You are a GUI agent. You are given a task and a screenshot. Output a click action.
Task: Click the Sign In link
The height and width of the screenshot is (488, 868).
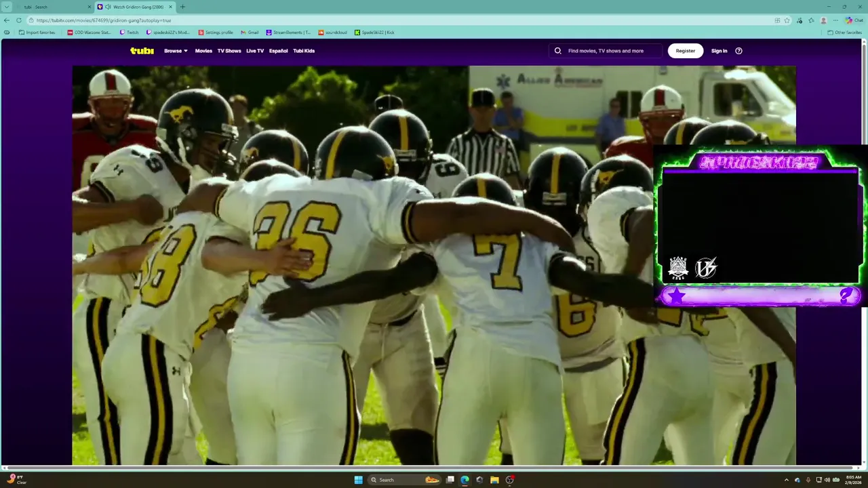click(719, 51)
